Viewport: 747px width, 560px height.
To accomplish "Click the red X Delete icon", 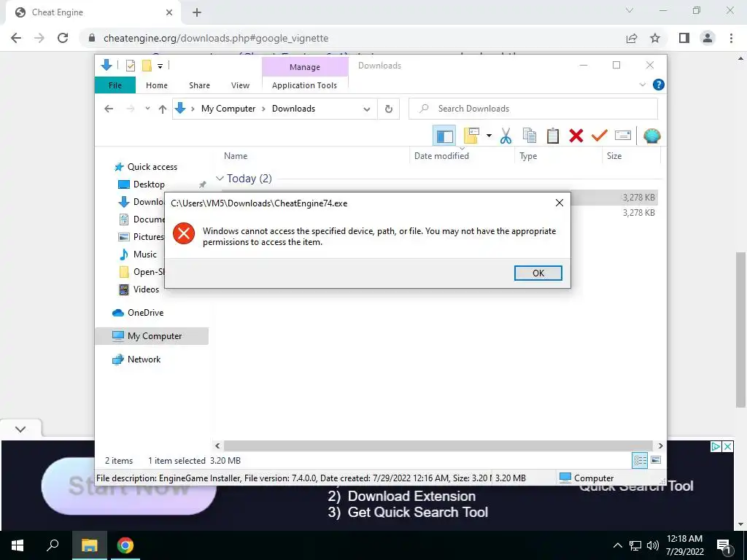I will click(576, 136).
